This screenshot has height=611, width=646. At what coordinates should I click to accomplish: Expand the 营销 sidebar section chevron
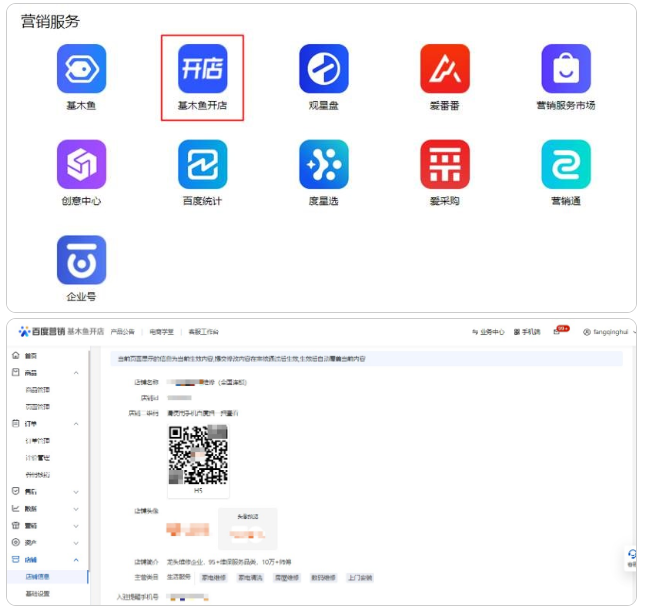point(76,526)
